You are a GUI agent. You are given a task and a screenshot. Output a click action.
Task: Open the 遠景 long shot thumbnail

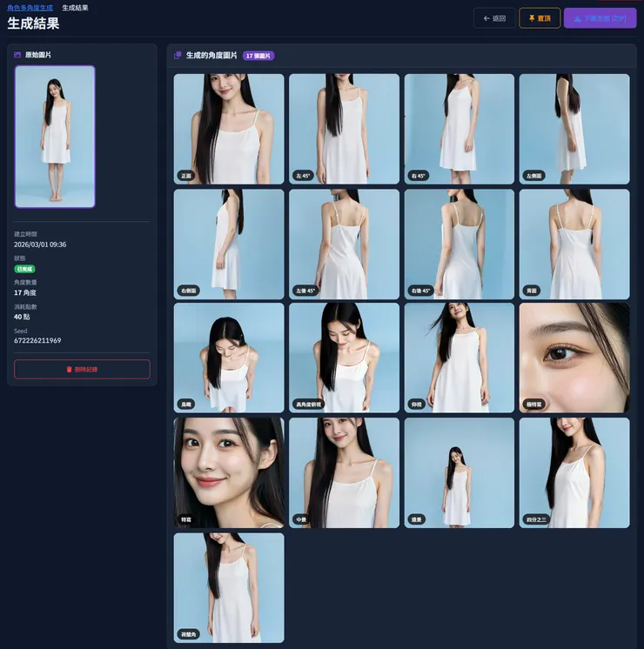(460, 472)
